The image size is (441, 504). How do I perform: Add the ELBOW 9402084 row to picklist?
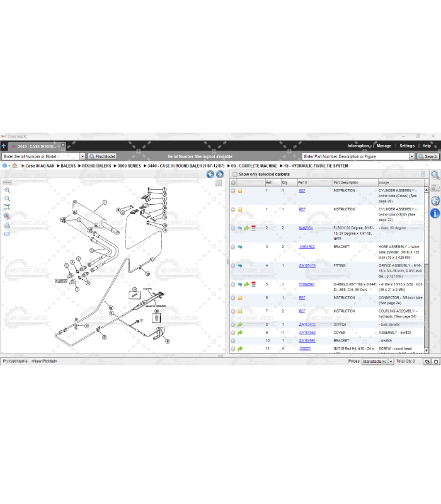click(232, 228)
